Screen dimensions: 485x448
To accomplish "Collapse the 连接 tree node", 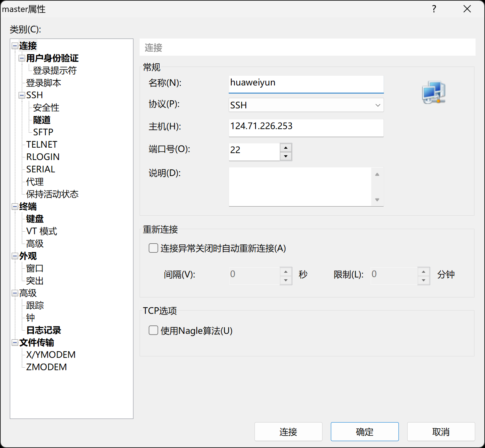I will (15, 46).
